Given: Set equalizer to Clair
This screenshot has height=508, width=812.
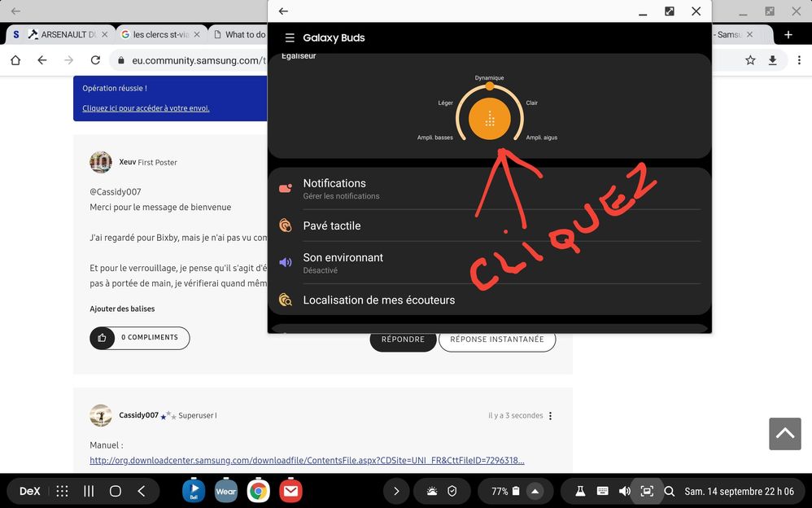Looking at the screenshot, I should 532,103.
